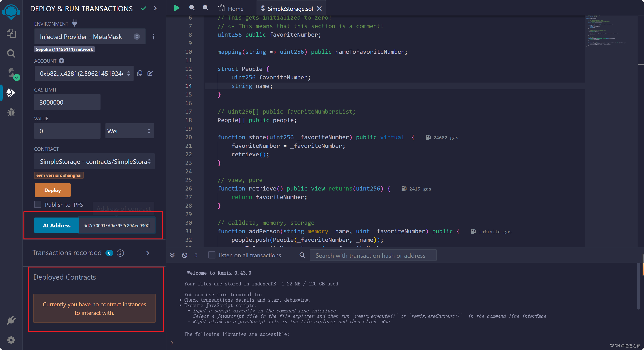The height and width of the screenshot is (350, 644).
Task: Click the plugin manager icon in sidebar
Action: point(12,320)
